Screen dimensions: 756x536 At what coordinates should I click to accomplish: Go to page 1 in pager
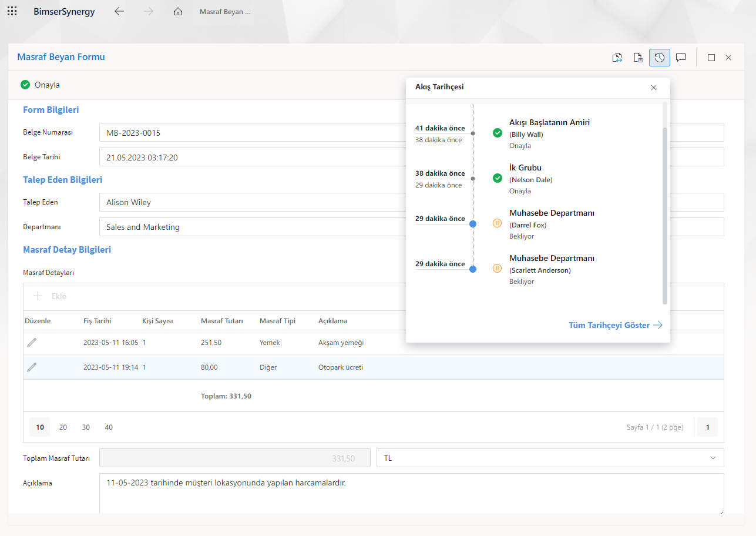708,427
